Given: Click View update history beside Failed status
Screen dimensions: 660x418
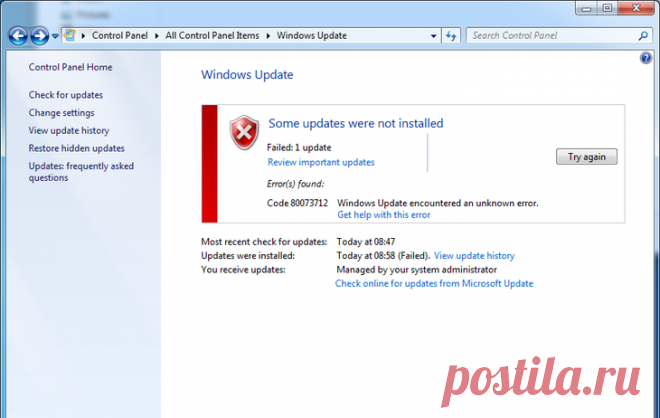Looking at the screenshot, I should (474, 256).
